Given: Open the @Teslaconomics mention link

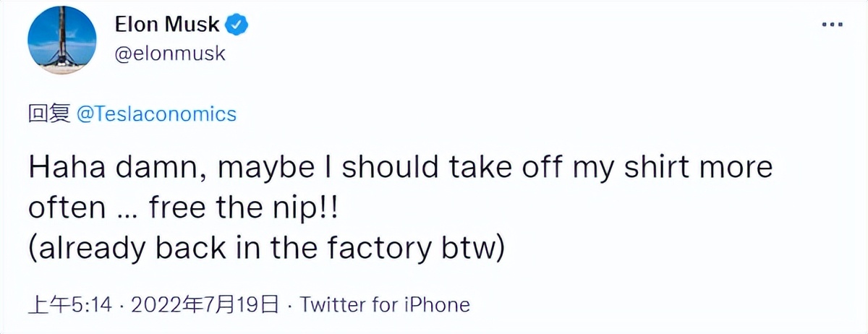Looking at the screenshot, I should [x=156, y=114].
